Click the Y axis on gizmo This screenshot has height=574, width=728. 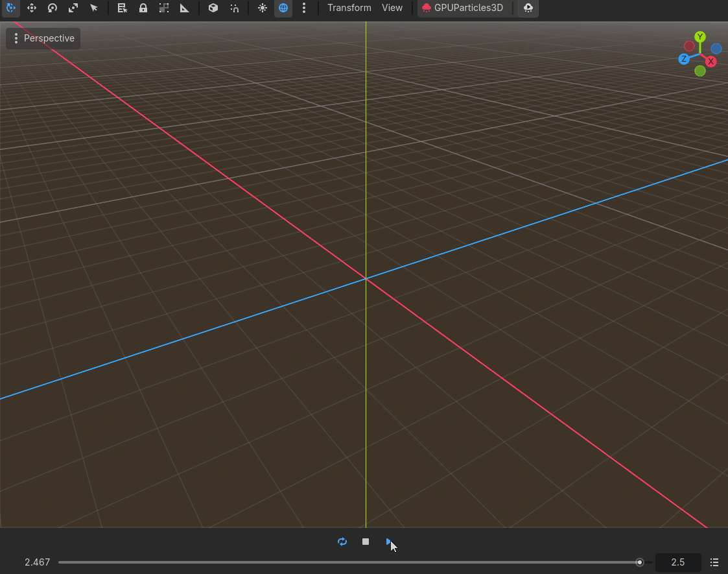coord(699,37)
